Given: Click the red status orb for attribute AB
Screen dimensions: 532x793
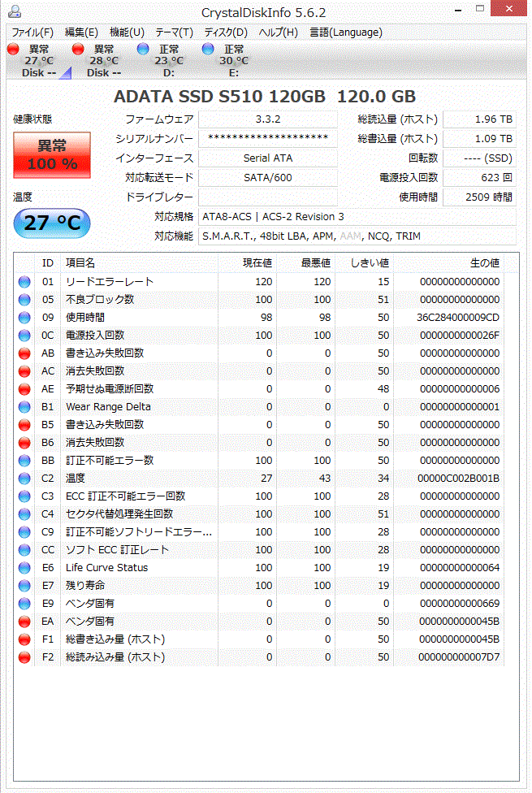Looking at the screenshot, I should point(24,353).
